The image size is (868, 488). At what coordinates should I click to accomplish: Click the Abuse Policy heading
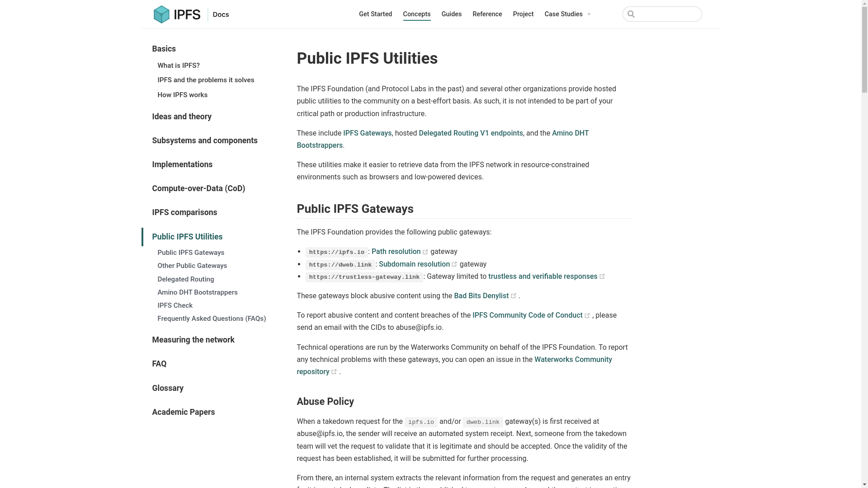pyautogui.click(x=325, y=402)
